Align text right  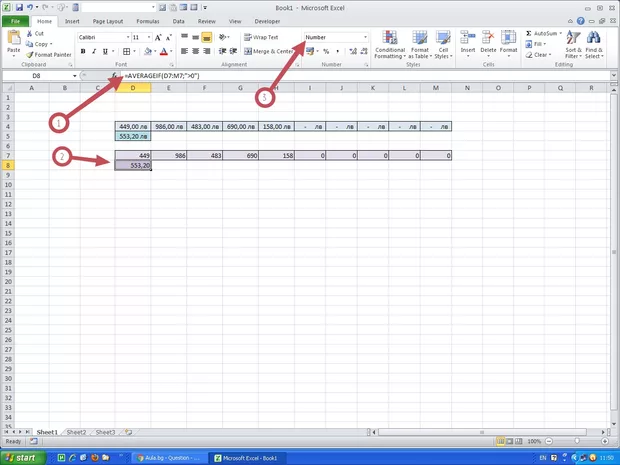pos(206,51)
